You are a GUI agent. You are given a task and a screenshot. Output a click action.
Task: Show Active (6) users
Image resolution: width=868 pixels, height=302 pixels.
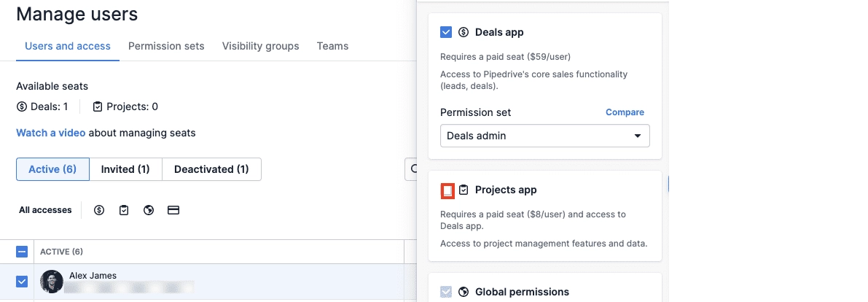pyautogui.click(x=52, y=169)
